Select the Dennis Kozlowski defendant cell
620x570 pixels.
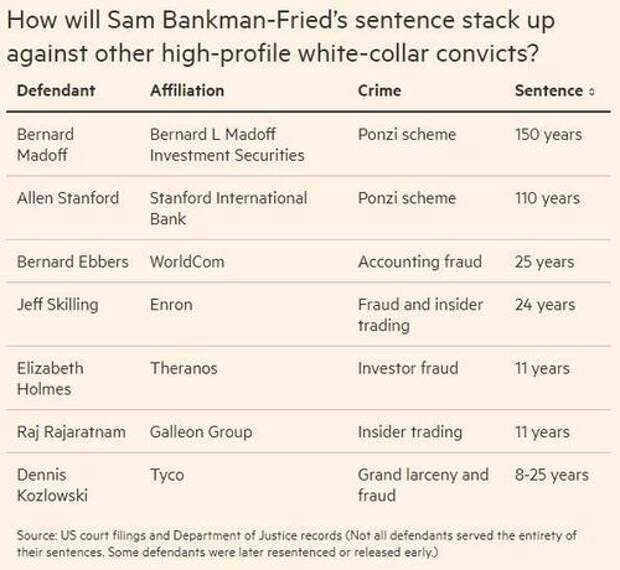[x=52, y=485]
